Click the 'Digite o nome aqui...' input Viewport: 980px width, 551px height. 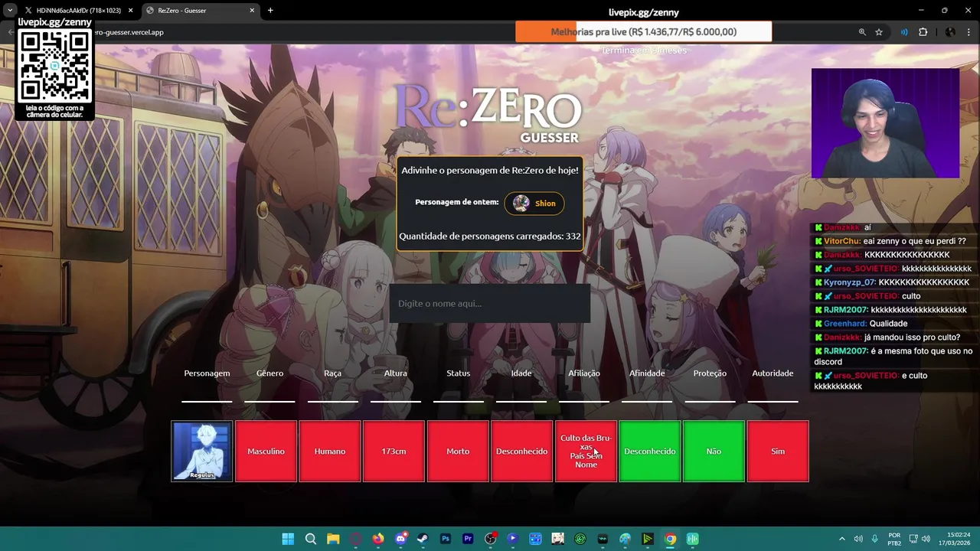pos(490,304)
